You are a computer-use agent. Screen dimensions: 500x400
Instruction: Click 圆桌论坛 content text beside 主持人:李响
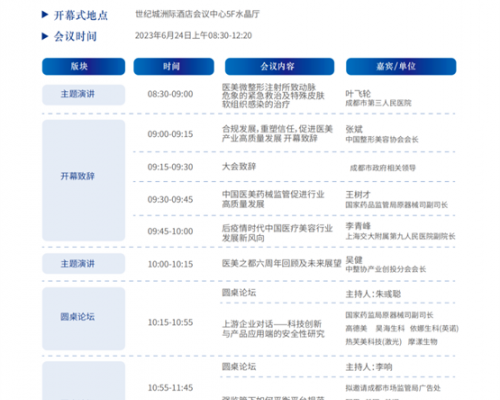pyautogui.click(x=239, y=367)
